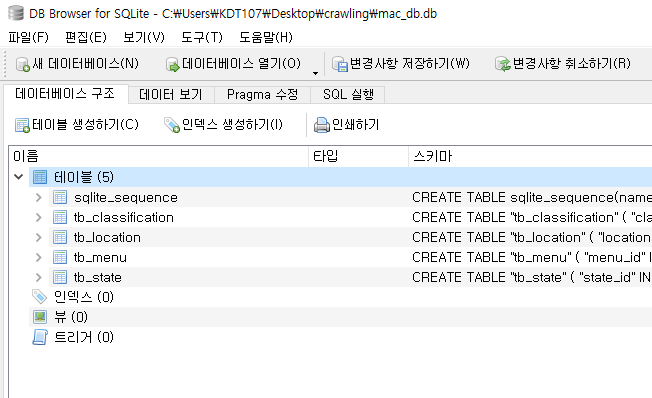The width and height of the screenshot is (652, 398).
Task: Click the 인쇄하기 button label
Action: point(356,124)
